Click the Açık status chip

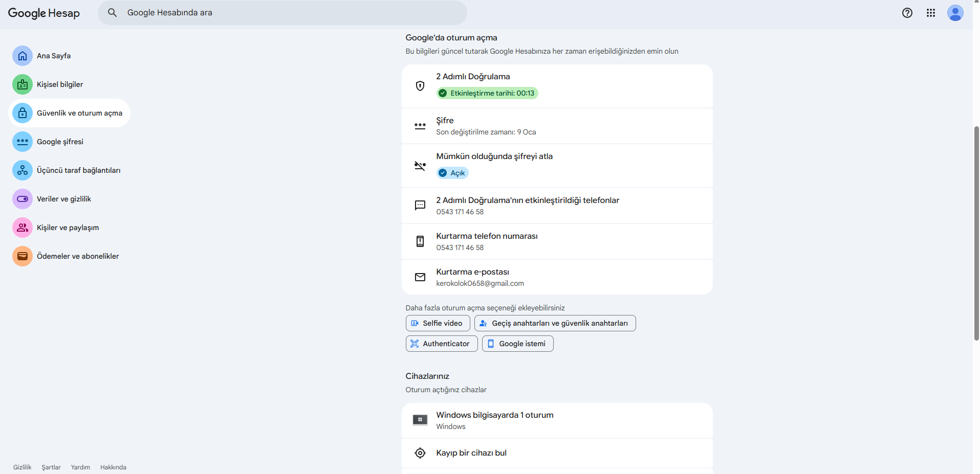click(x=452, y=173)
